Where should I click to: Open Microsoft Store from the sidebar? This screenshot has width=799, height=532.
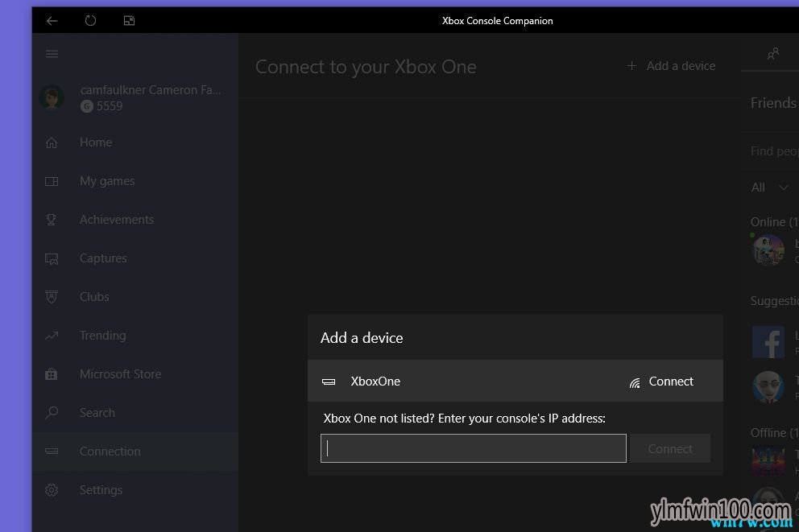pos(135,374)
